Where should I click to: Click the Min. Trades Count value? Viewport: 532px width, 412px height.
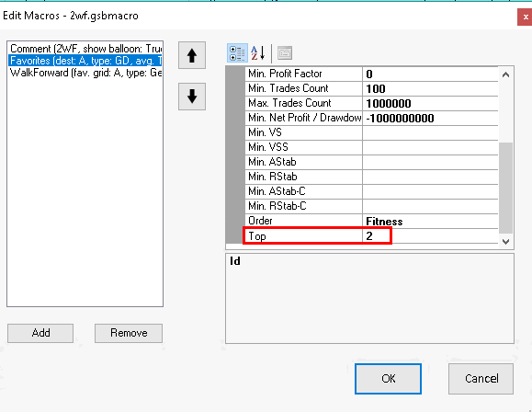click(430, 88)
